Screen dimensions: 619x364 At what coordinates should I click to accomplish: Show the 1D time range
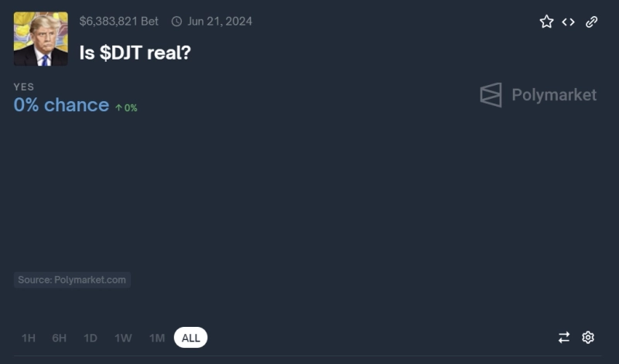pyautogui.click(x=91, y=338)
